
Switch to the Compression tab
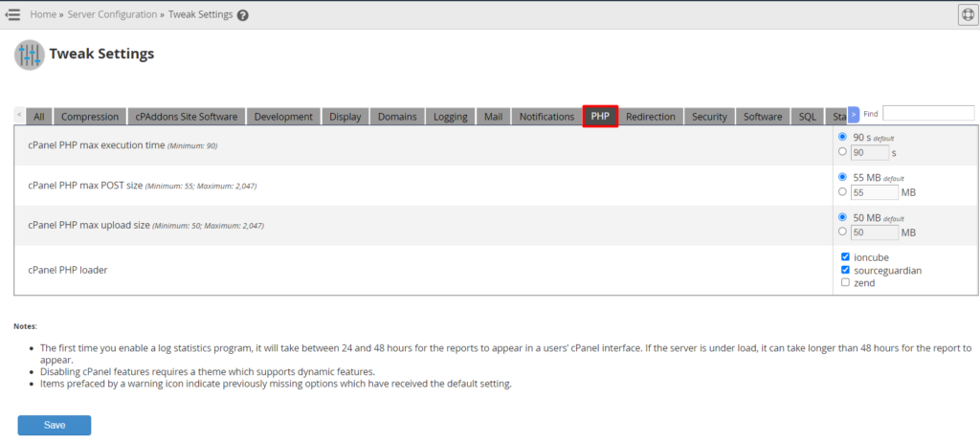coord(90,117)
